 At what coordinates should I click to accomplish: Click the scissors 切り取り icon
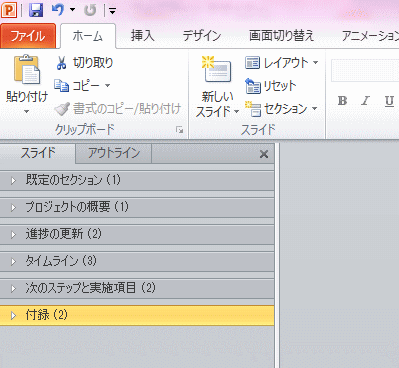click(x=61, y=63)
